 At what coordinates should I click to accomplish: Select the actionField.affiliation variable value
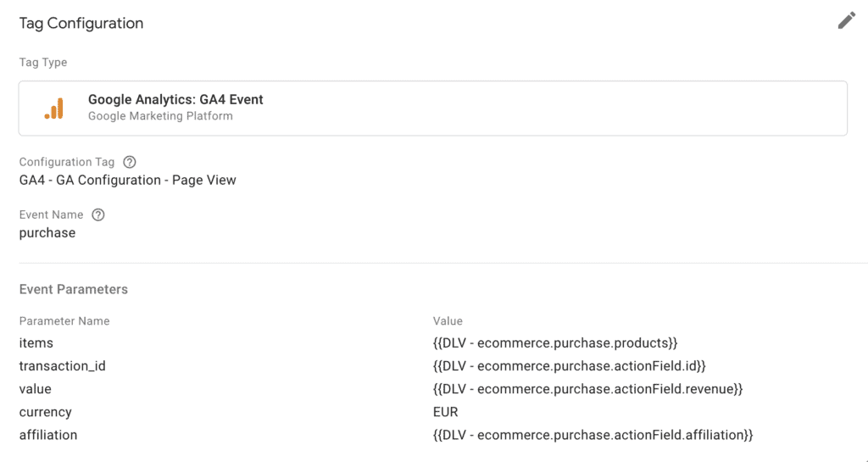pos(593,435)
